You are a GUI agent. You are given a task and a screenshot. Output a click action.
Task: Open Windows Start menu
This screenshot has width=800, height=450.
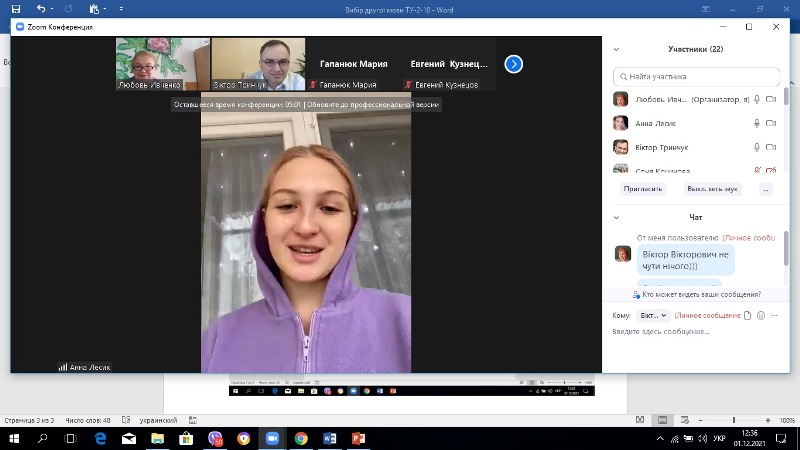click(14, 439)
